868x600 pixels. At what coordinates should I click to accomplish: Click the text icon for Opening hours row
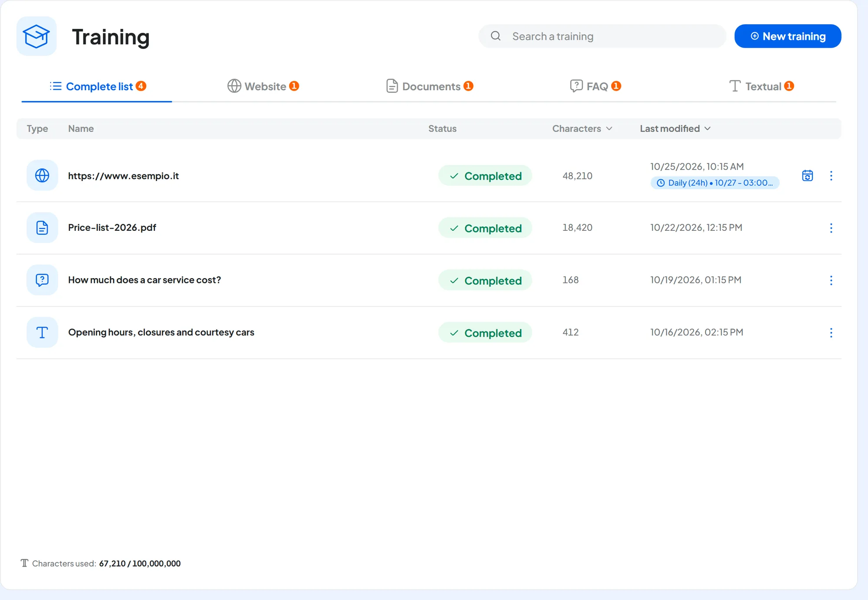coord(42,332)
